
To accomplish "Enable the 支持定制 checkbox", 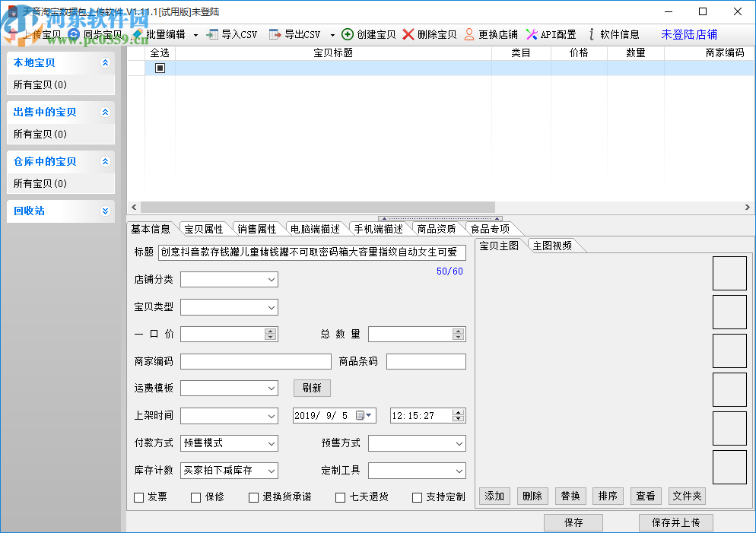I will pos(417,497).
